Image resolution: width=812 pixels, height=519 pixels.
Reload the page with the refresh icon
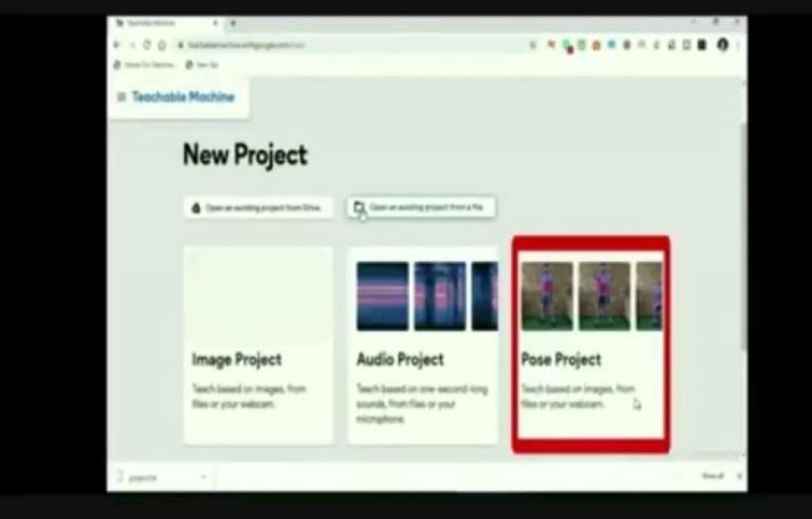click(x=147, y=45)
